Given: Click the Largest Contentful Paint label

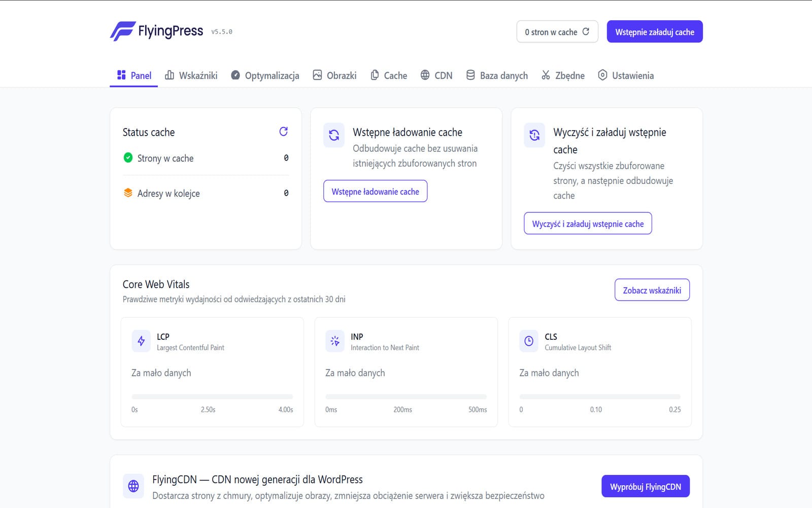Looking at the screenshot, I should (190, 347).
